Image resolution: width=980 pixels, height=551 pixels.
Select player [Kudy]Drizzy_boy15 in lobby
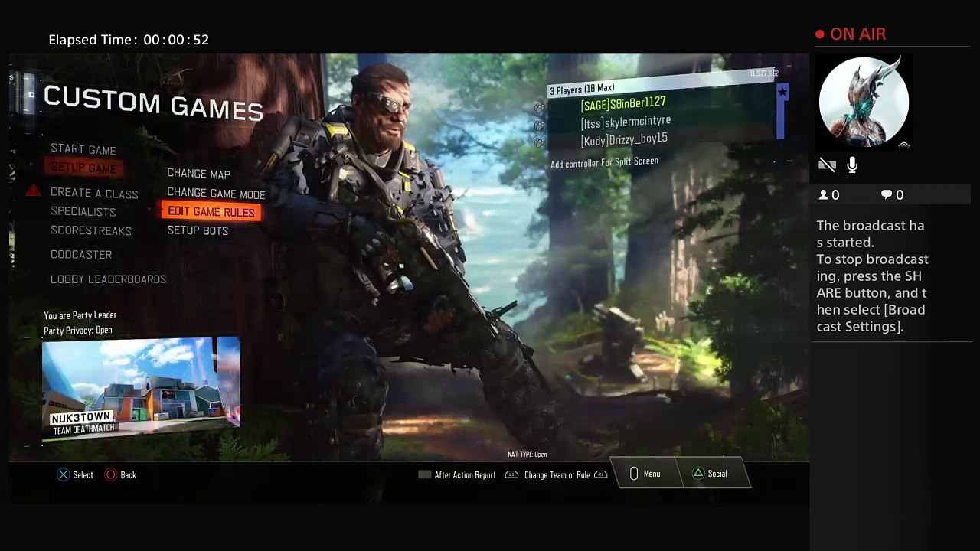[624, 140]
